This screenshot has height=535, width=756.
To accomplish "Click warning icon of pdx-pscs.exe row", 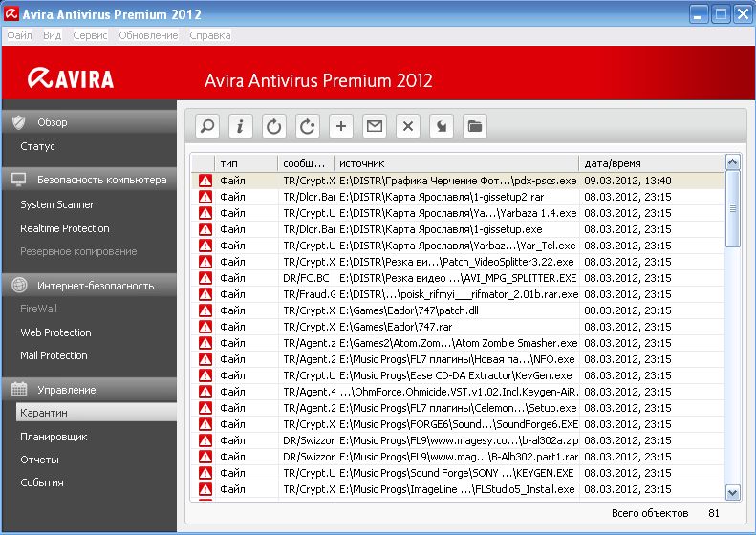I will (205, 181).
